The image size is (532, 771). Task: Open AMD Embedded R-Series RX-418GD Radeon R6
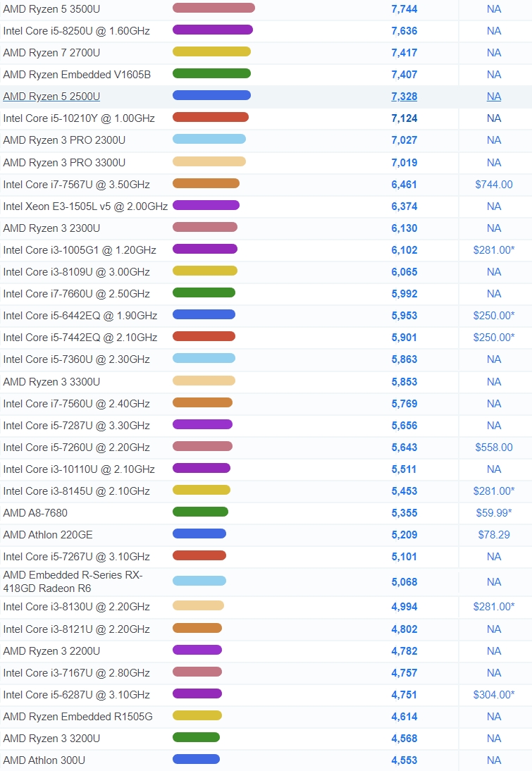click(x=73, y=581)
